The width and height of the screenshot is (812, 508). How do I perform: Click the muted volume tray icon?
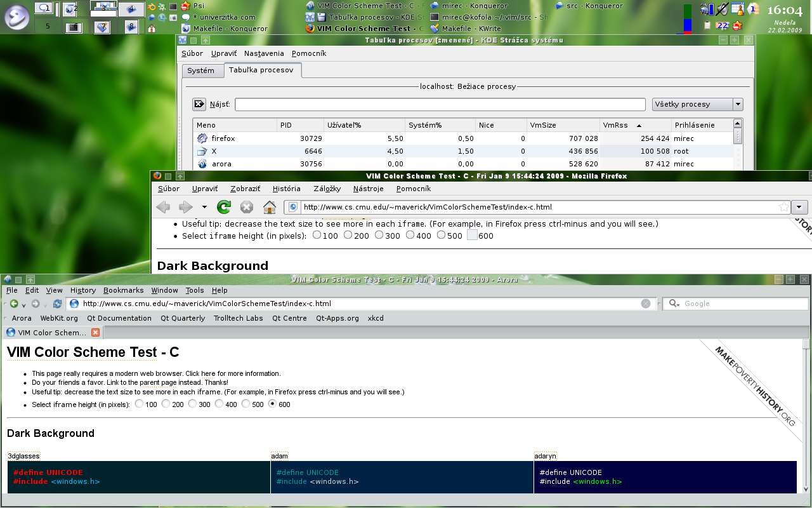point(723,9)
